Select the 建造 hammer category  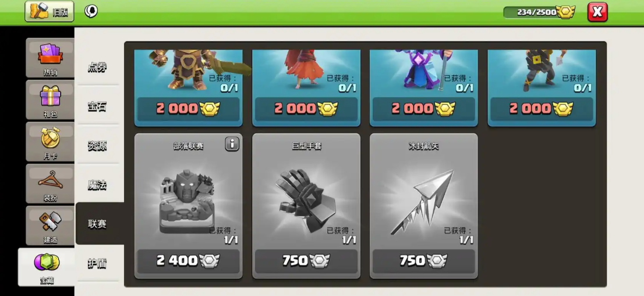click(x=50, y=225)
